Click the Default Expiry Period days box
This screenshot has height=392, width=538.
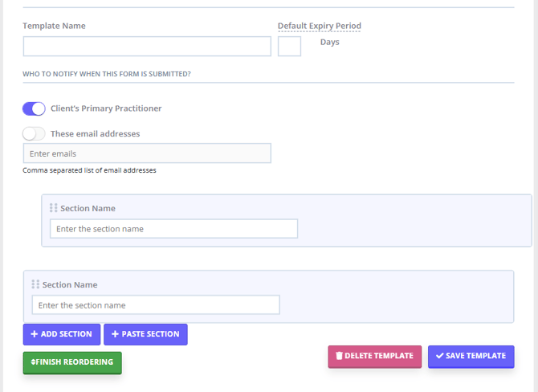click(289, 47)
